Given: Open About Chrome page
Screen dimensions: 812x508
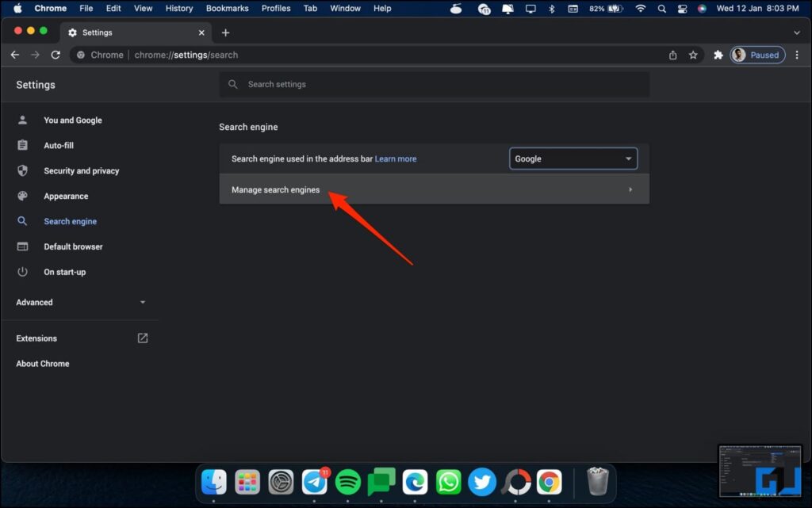Looking at the screenshot, I should pos(43,364).
